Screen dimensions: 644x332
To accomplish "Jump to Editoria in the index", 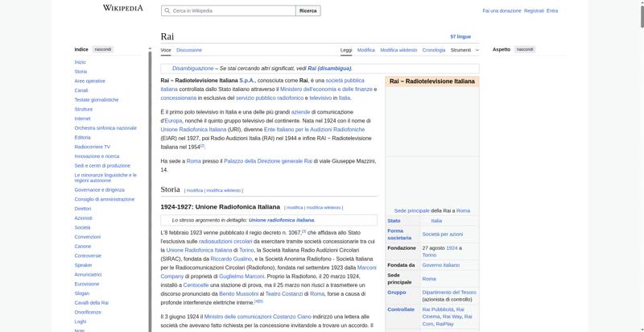I will (83, 138).
